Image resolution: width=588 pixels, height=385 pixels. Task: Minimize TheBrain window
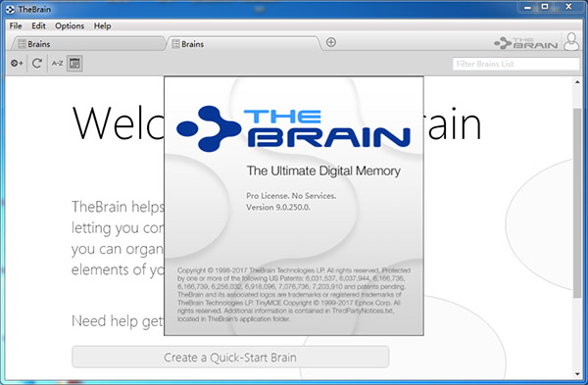point(527,7)
